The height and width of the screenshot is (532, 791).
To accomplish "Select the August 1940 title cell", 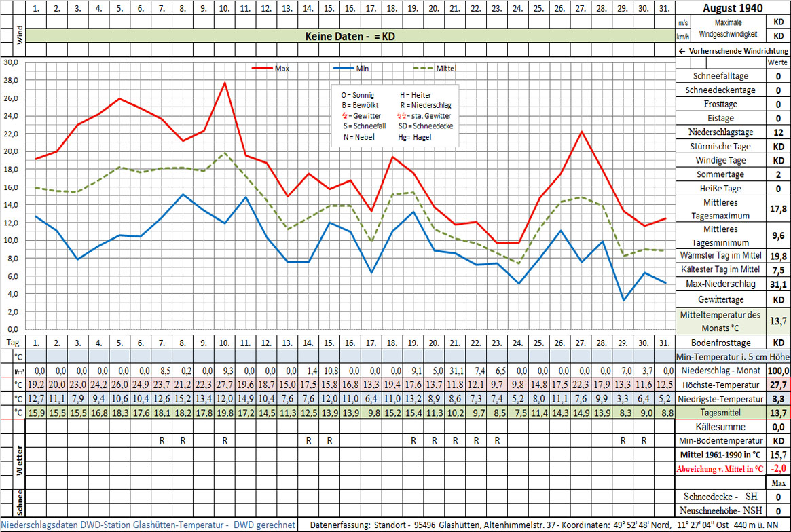I will point(733,8).
